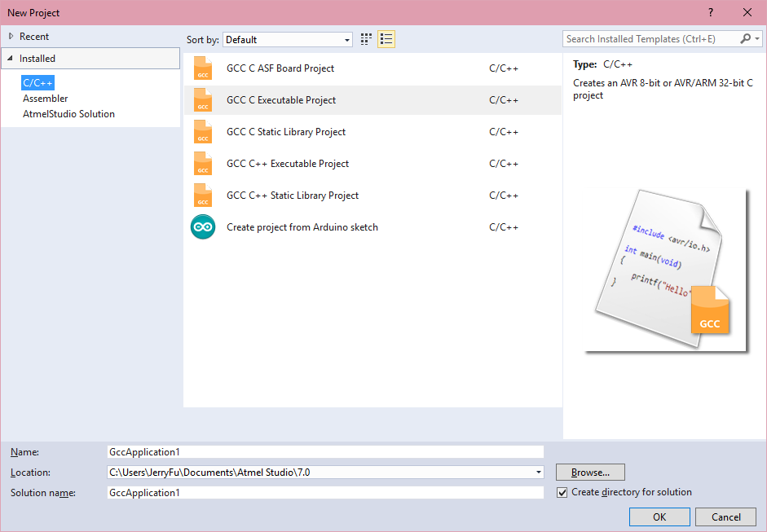Select the C/C++ category
This screenshot has width=767, height=532.
click(x=37, y=82)
